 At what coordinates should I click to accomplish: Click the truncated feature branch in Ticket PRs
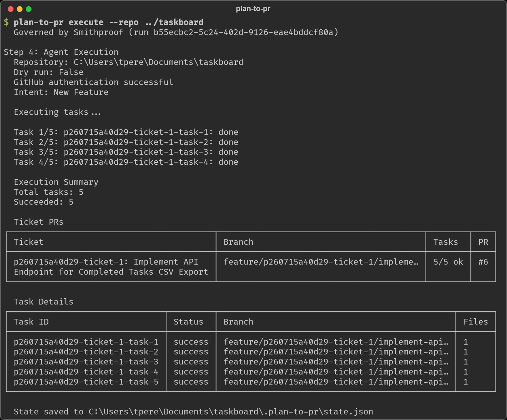point(321,262)
